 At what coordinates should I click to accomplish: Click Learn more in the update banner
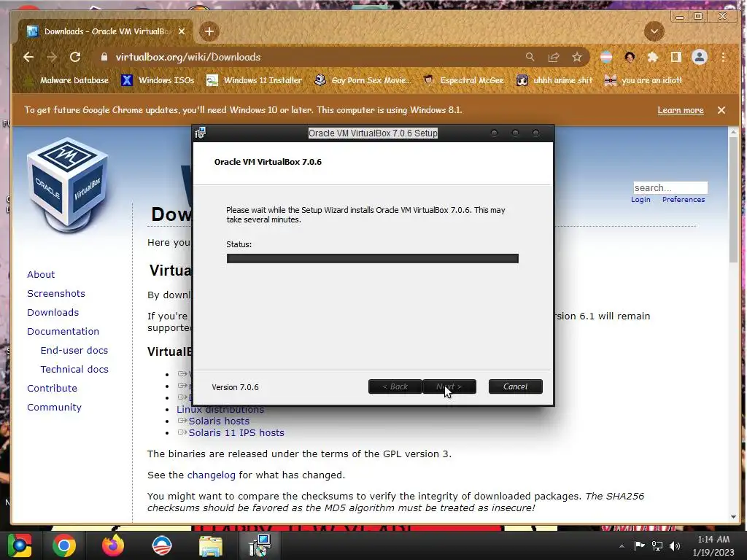(x=681, y=110)
